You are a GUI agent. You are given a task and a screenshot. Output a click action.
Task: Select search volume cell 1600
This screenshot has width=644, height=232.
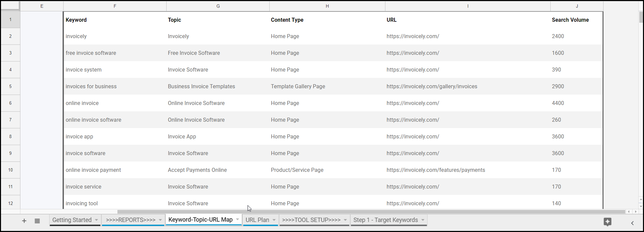(x=577, y=53)
